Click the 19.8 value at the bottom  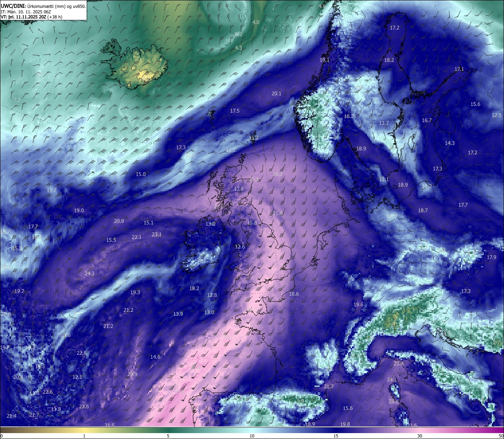[x=345, y=424]
